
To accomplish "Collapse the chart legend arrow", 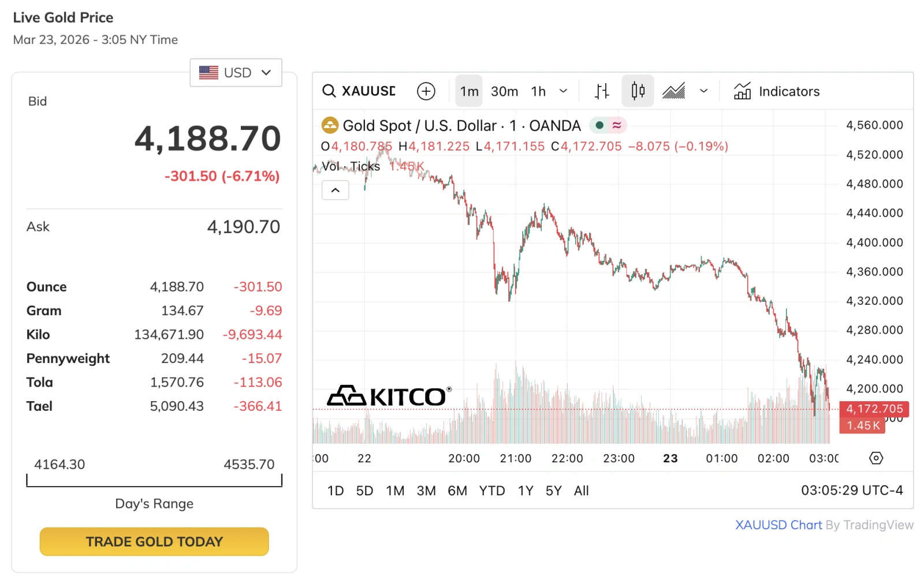I will [x=335, y=190].
